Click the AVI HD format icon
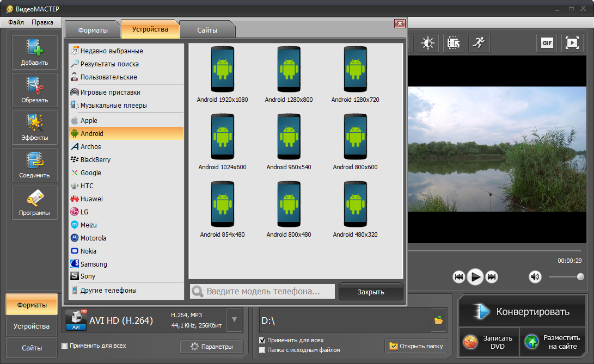The image size is (594, 364). point(76,320)
